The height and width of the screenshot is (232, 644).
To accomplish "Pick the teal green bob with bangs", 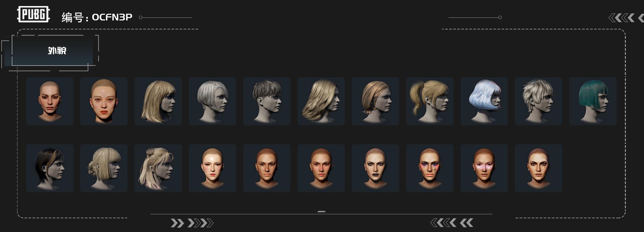I will [x=593, y=101].
